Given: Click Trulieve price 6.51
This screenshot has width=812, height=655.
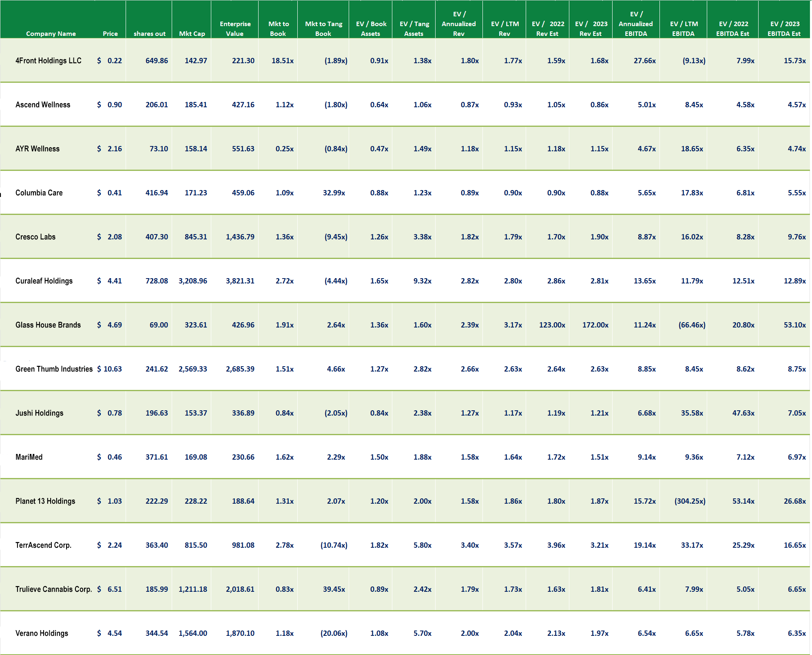Looking at the screenshot, I should pos(115,589).
